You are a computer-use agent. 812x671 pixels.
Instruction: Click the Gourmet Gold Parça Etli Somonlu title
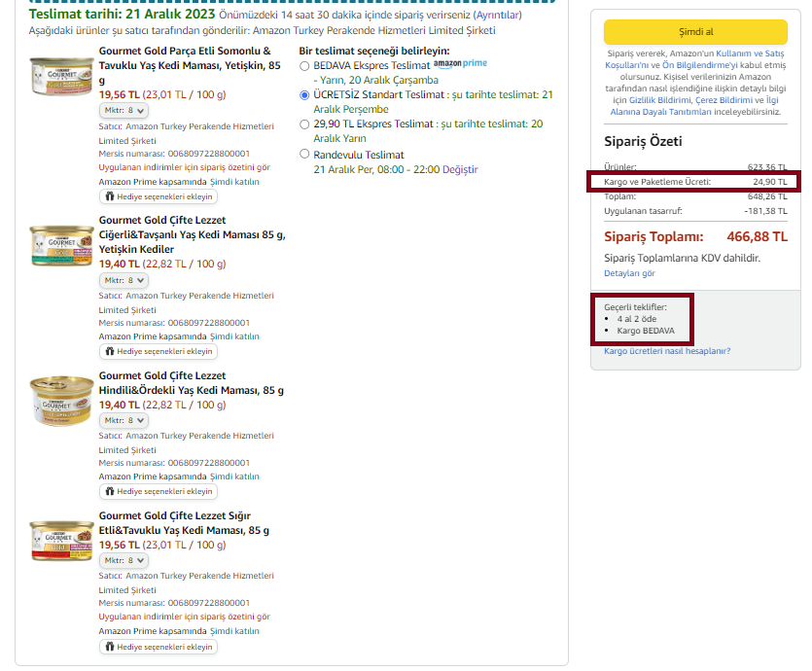190,65
